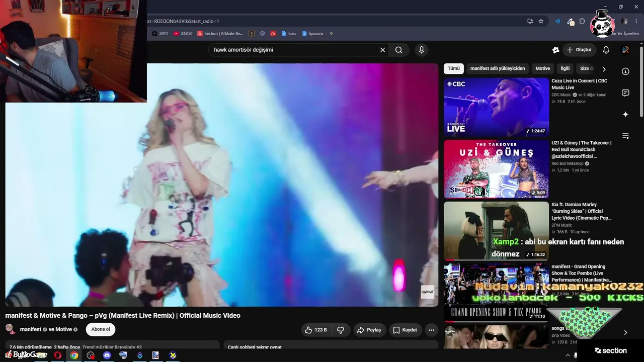Click the 'Ceza Live in Concert' video title

click(x=579, y=84)
